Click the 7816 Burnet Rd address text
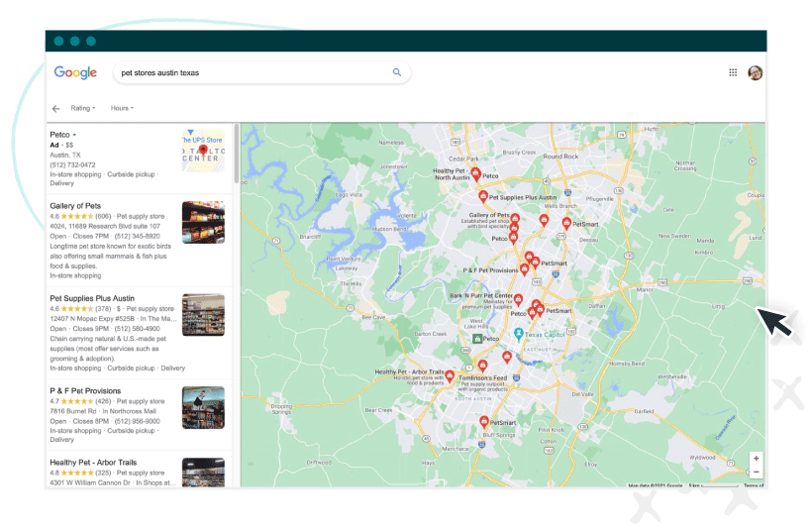This screenshot has width=812, height=528. [73, 411]
